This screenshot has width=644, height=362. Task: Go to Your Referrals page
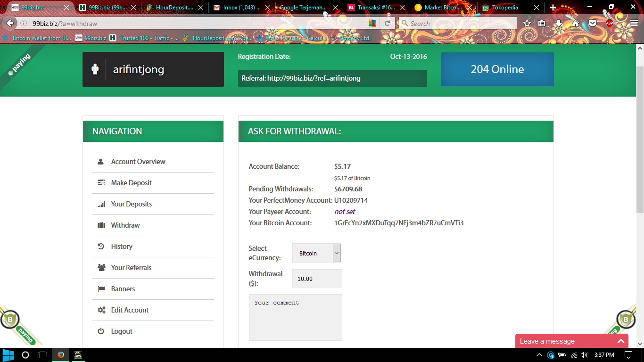131,268
